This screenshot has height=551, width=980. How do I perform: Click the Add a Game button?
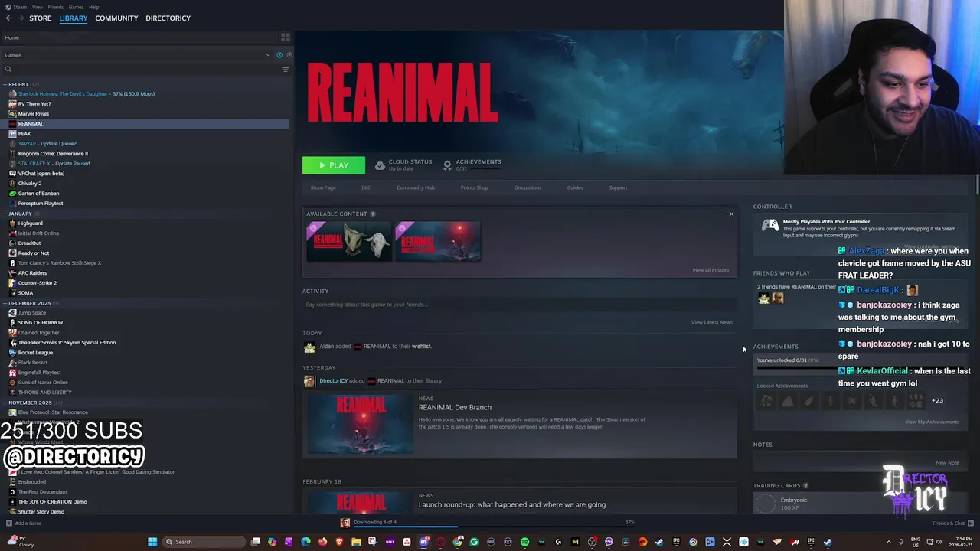click(24, 523)
